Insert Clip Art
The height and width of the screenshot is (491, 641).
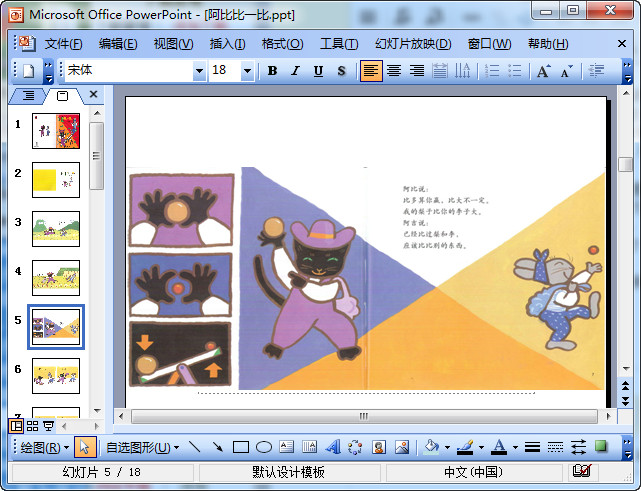[x=379, y=447]
